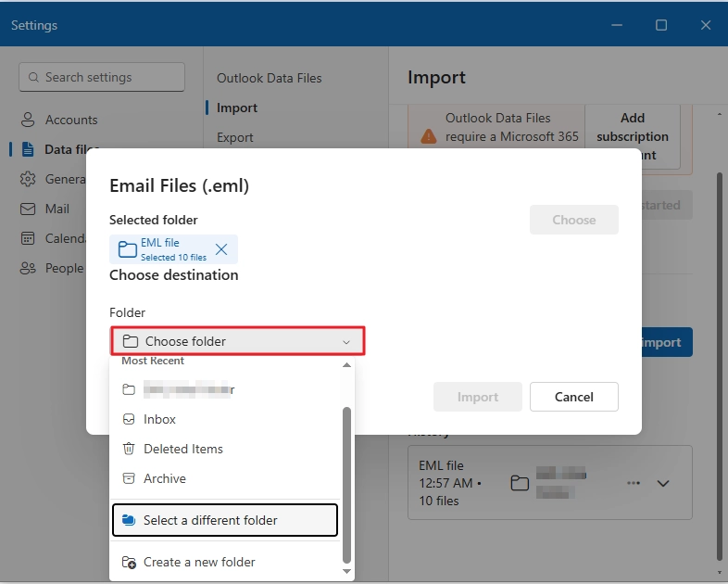
Task: Click the Data files document icon
Action: 28,149
